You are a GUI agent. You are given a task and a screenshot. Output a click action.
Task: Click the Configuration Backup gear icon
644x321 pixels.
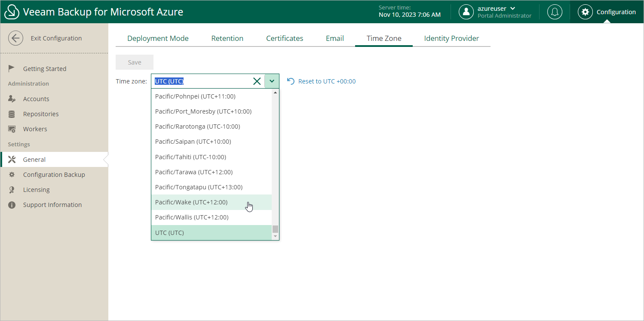12,175
